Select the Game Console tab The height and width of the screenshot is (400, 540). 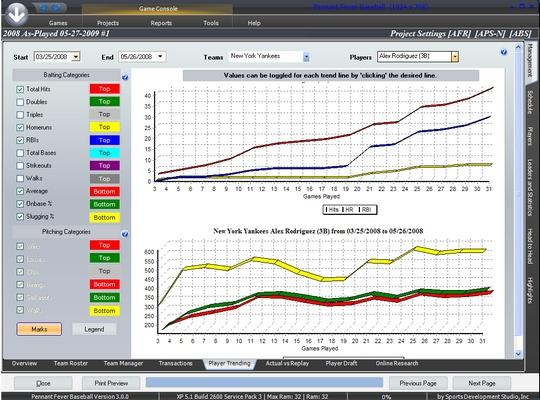point(158,9)
